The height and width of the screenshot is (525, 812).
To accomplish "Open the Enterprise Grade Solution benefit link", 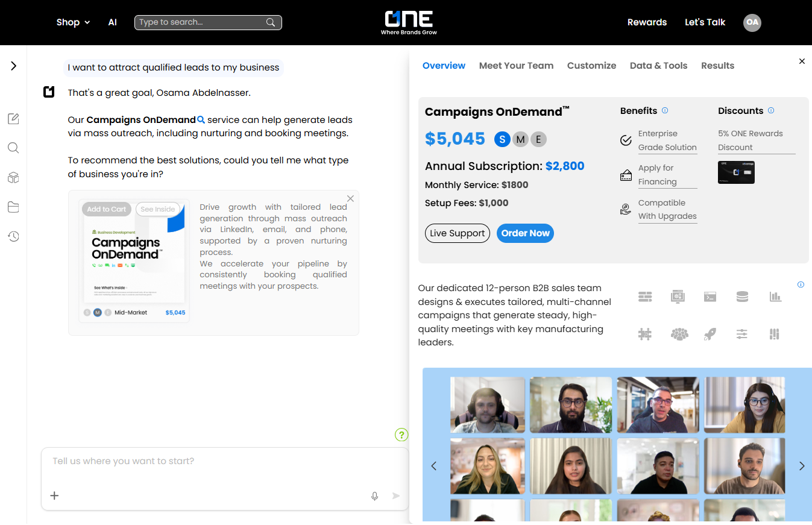I will (x=667, y=140).
